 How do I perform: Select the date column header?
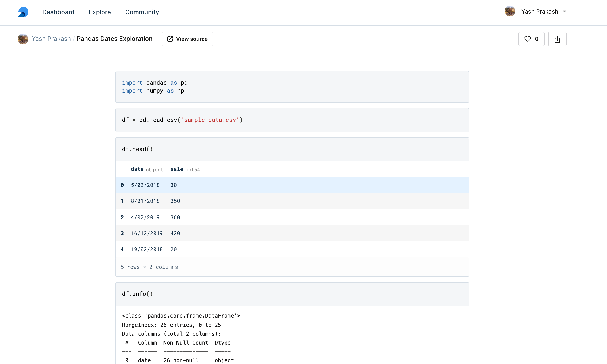coord(137,169)
